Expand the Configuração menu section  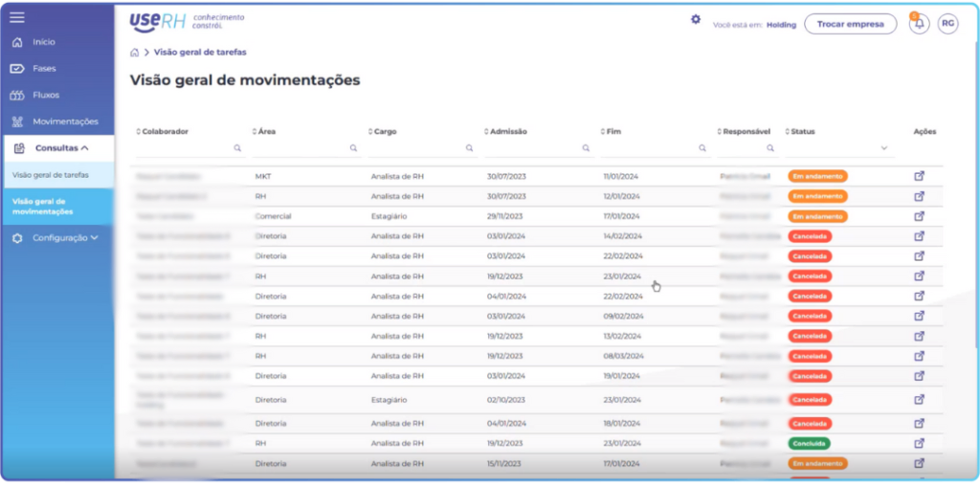[x=57, y=238]
